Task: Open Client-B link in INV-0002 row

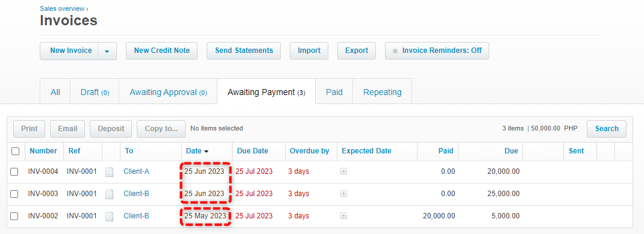Action: (136, 215)
